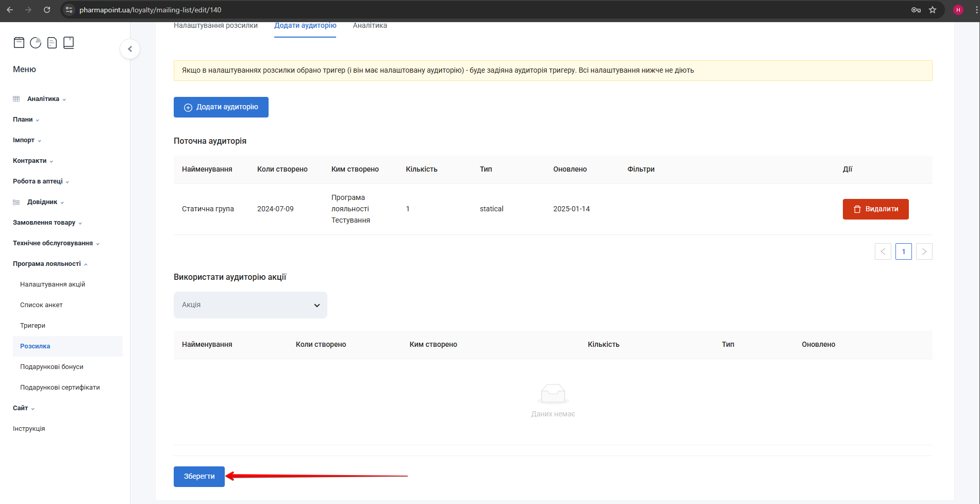Image resolution: width=980 pixels, height=504 pixels.
Task: Open Подарункові сертифікати menu item
Action: click(60, 388)
